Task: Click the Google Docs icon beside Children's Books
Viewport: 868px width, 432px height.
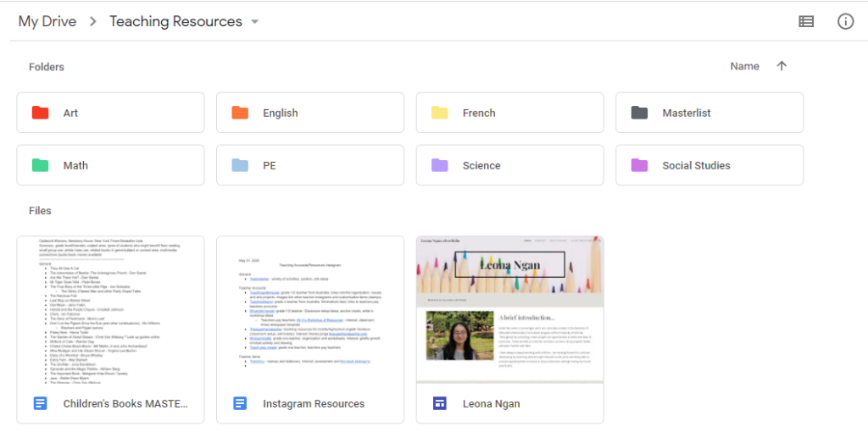Action: point(41,403)
